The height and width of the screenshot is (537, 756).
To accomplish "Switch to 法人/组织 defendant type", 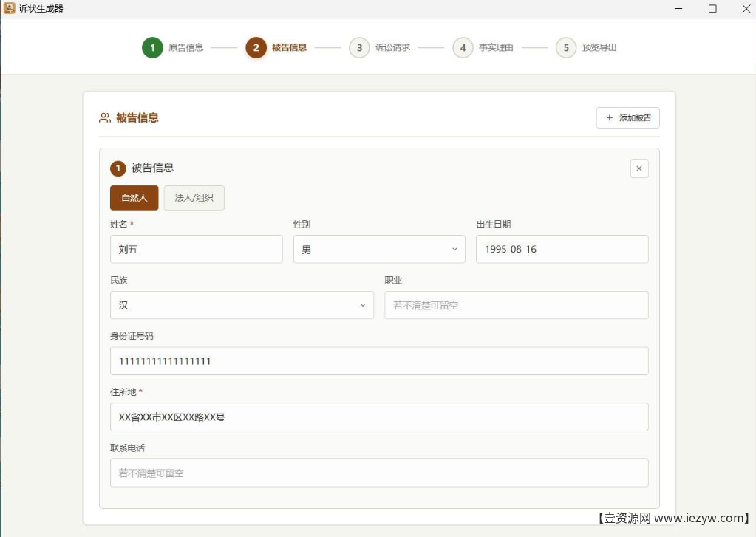I will coord(194,197).
